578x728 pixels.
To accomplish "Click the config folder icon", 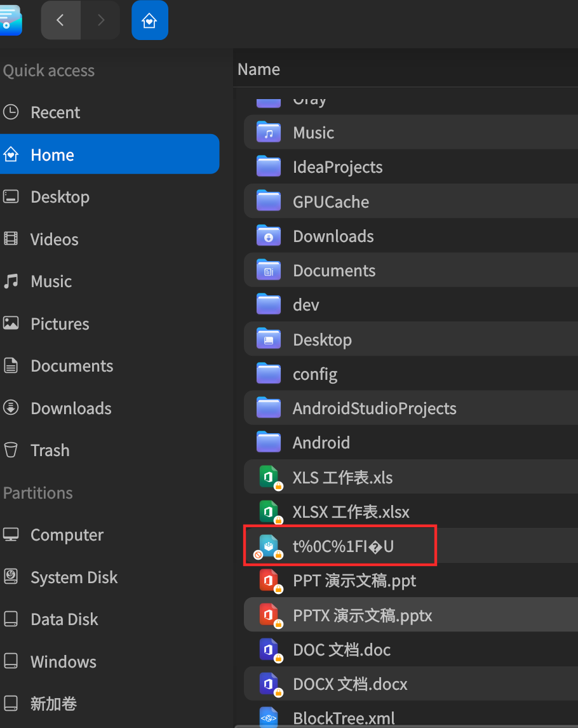I will 268,374.
